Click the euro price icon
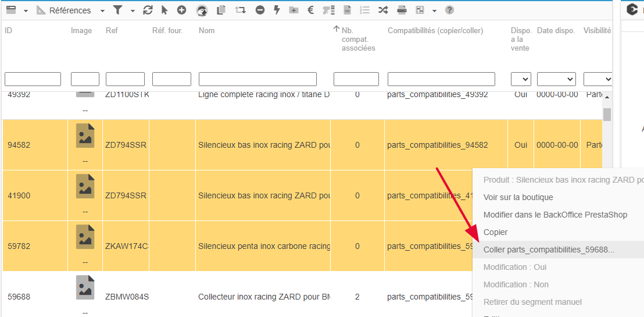The width and height of the screenshot is (644, 317). (x=310, y=10)
